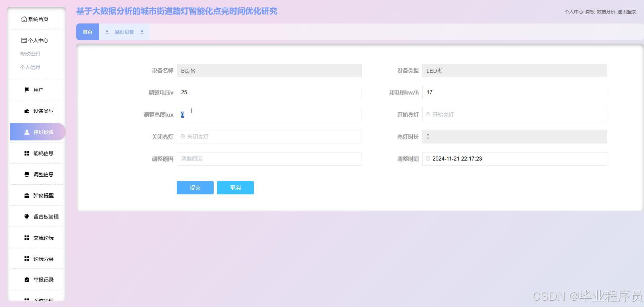Screen dimensions: 644x307
Task: Select 路灯设备 in the sidebar
Action: 38,132
